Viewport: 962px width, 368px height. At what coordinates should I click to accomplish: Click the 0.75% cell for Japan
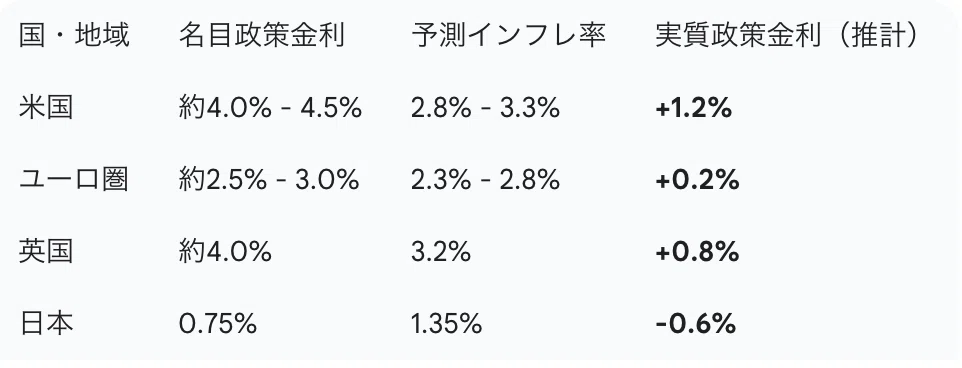(218, 324)
